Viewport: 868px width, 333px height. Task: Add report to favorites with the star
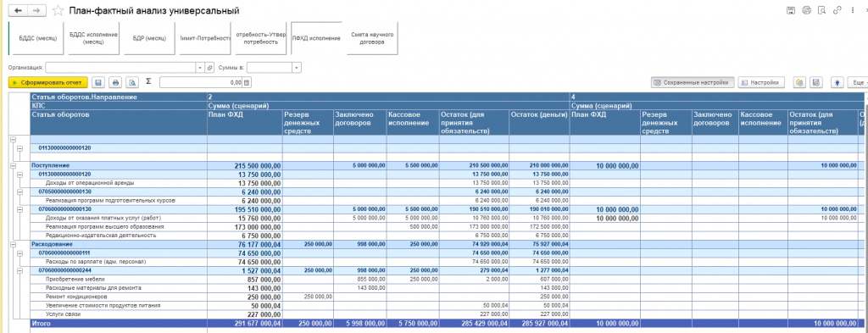57,10
